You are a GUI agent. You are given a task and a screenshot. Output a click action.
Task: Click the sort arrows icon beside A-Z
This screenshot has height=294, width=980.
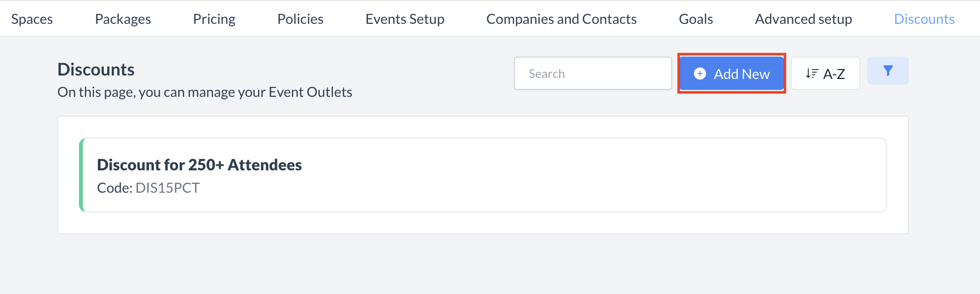pos(812,74)
